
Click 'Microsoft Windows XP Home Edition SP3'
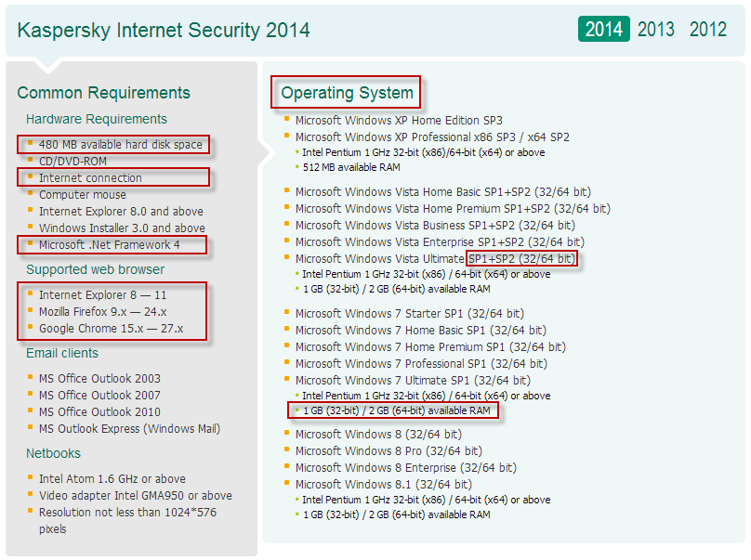tap(399, 120)
